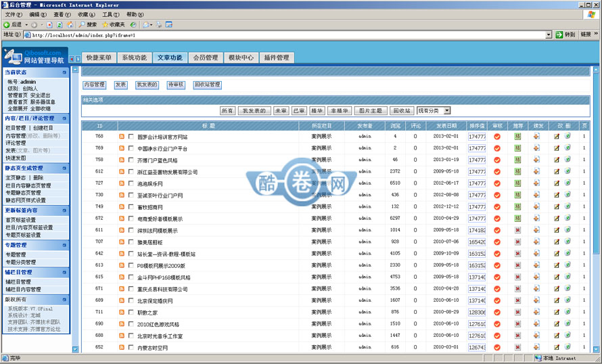This screenshot has height=364, width=602.
Task: Click the 内容管理 button above the list
Action: 95,85
